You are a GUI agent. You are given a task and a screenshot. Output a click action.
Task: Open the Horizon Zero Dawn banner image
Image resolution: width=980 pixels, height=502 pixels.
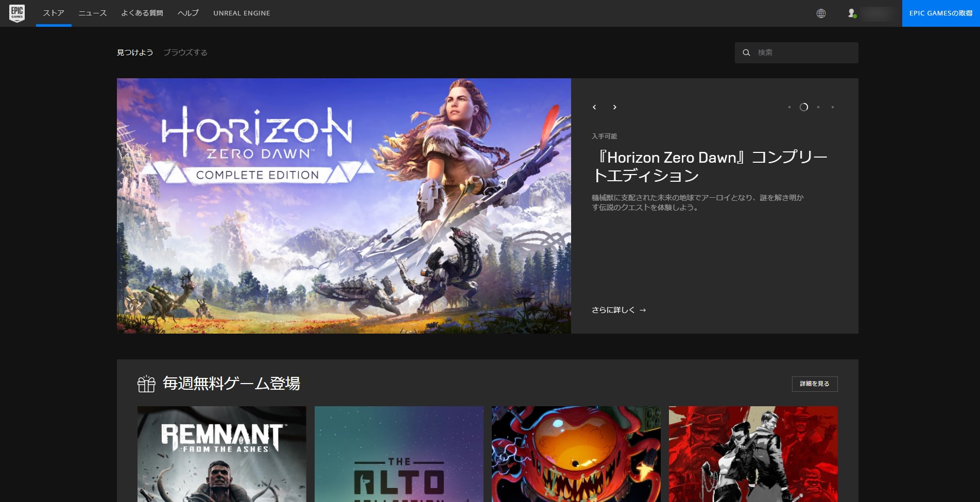[x=344, y=206]
